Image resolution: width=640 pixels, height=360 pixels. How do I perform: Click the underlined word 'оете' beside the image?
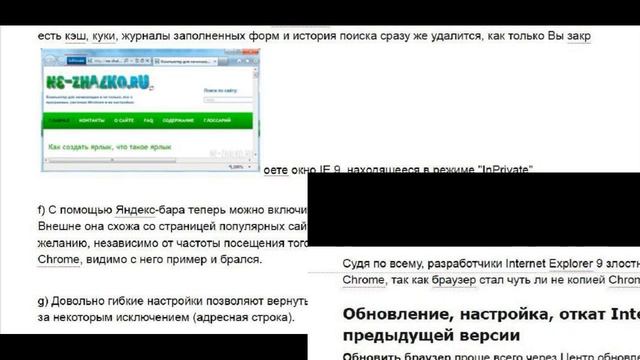(x=276, y=170)
